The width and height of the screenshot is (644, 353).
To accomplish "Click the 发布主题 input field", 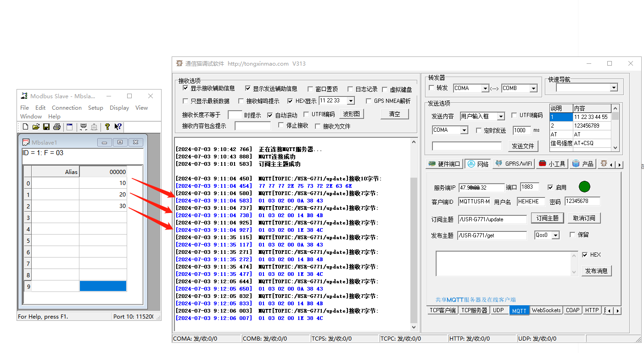I will point(492,235).
